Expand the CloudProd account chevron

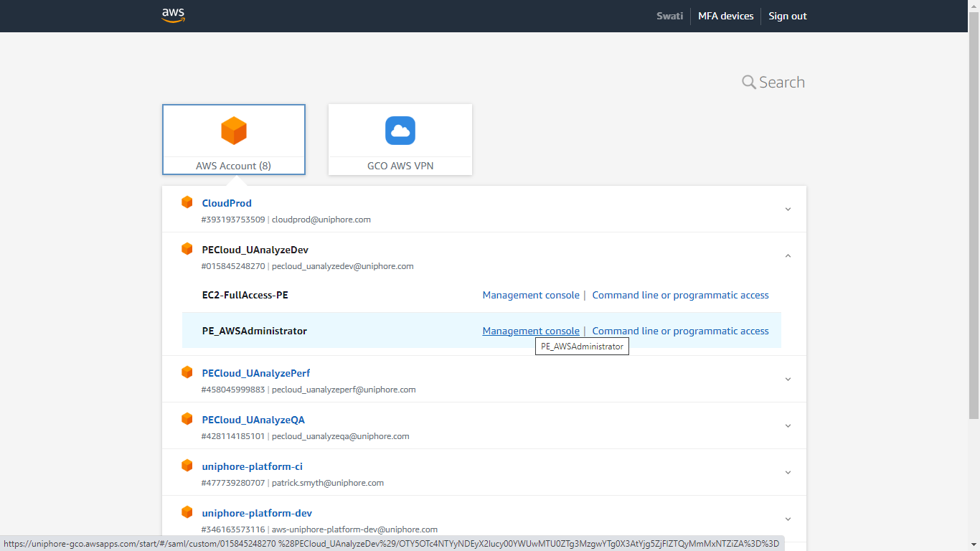pyautogui.click(x=788, y=209)
